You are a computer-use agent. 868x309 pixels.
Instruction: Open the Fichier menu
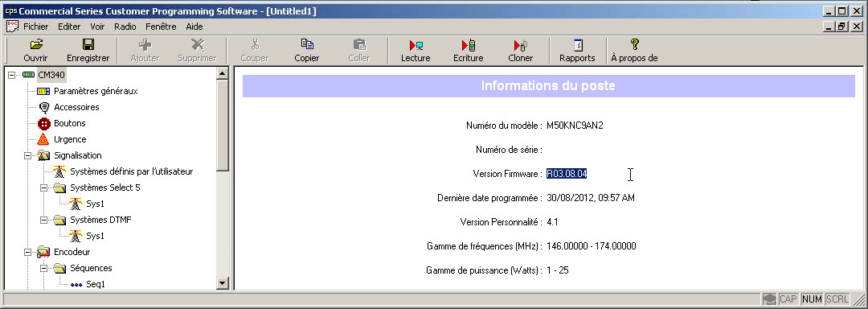(x=35, y=27)
